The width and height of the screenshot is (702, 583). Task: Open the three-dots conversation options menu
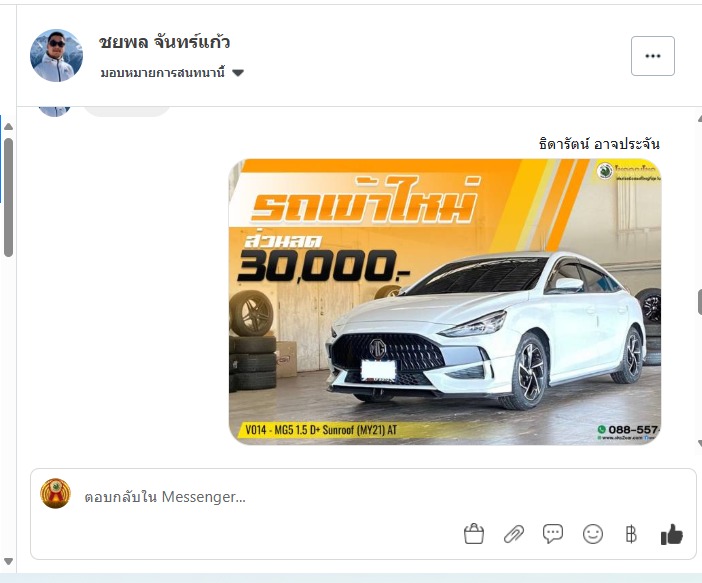pos(652,56)
